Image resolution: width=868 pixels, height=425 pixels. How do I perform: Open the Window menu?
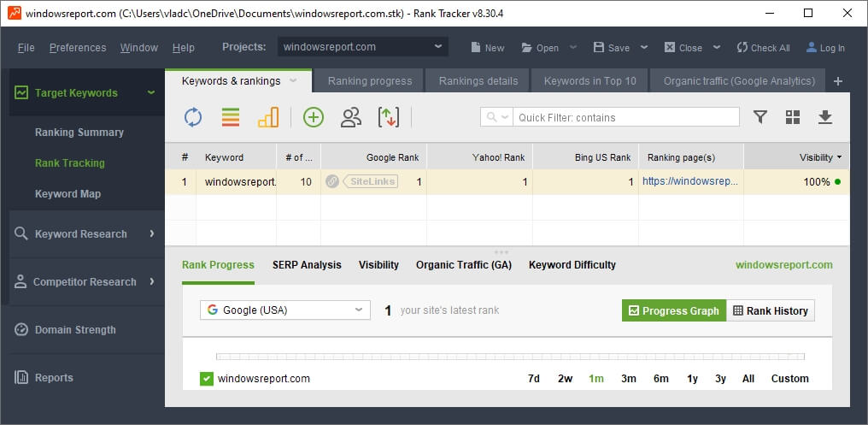click(139, 48)
